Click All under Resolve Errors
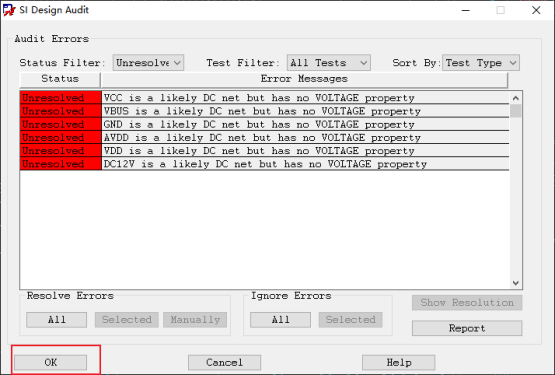Screen dimensions: 555x375 click(x=57, y=320)
